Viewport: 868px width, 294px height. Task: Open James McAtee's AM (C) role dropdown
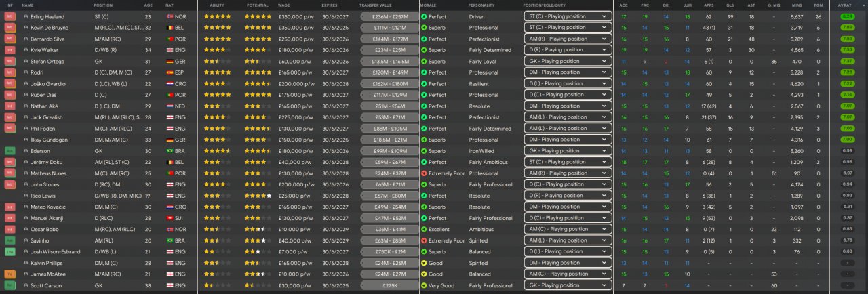click(568, 274)
